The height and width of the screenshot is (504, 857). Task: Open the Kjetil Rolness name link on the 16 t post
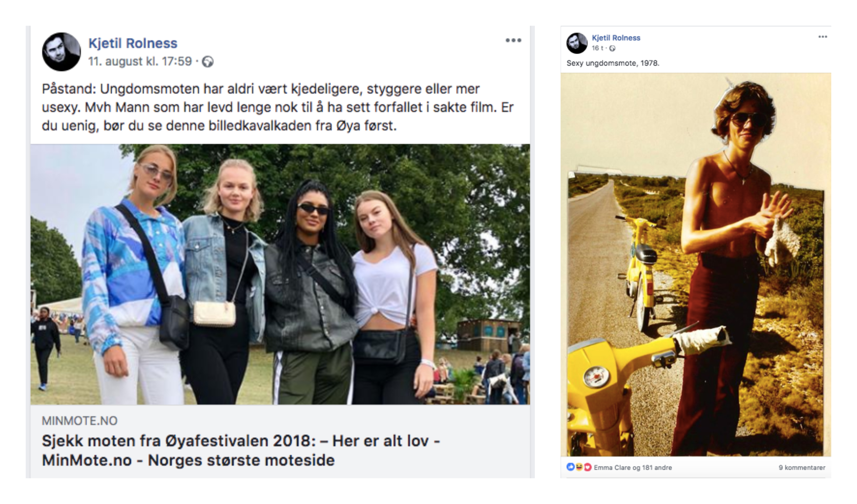[x=616, y=38]
